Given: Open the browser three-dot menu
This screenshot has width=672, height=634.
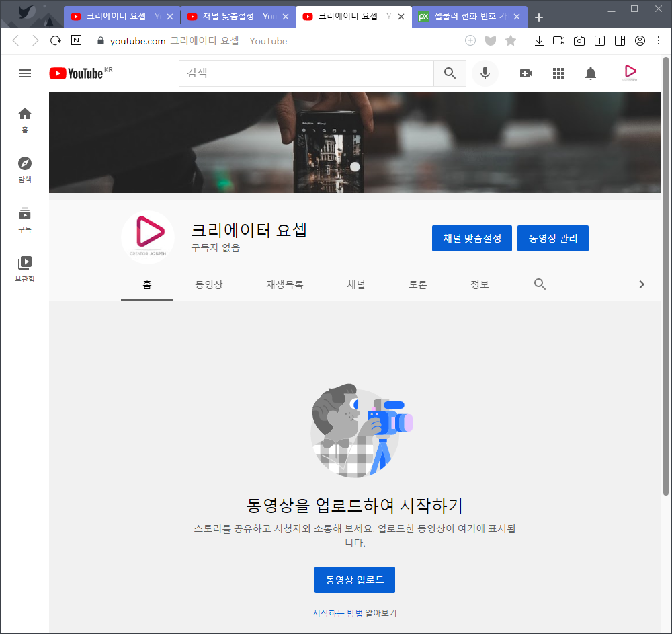Looking at the screenshot, I should click(659, 41).
